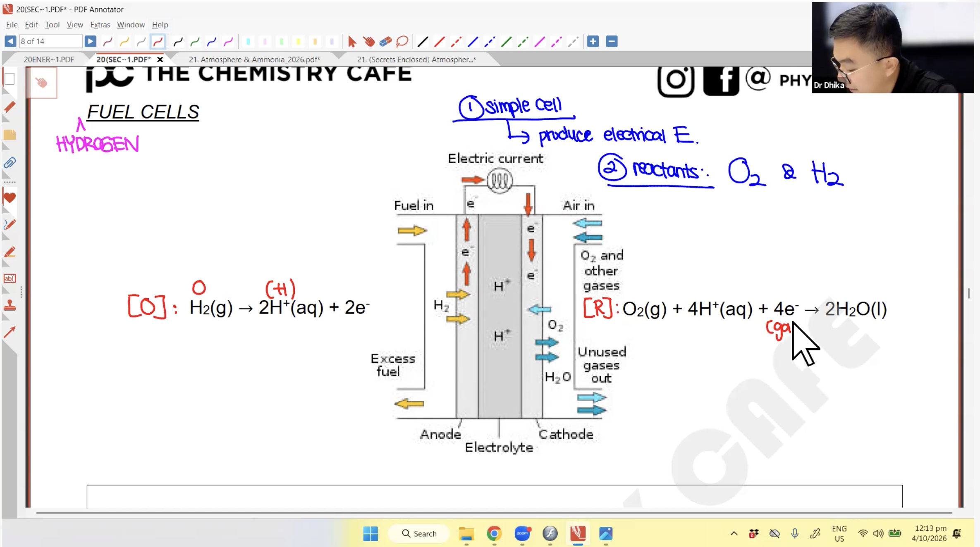Image resolution: width=980 pixels, height=547 pixels.
Task: Close the 20(SEC~1.PDF tab
Action: pyautogui.click(x=160, y=59)
